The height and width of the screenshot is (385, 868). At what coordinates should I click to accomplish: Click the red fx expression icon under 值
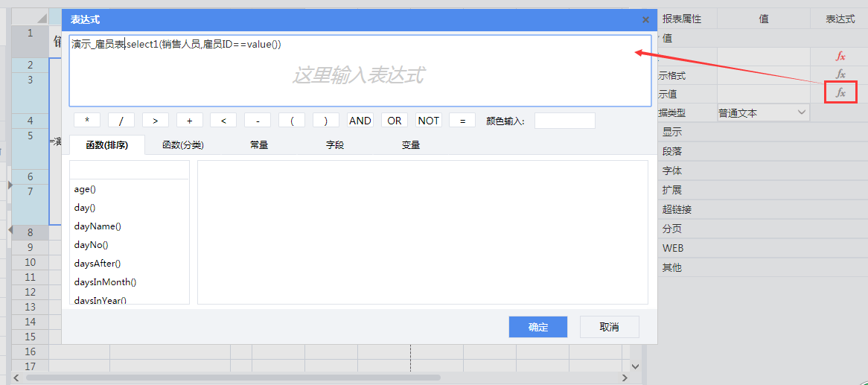point(840,56)
